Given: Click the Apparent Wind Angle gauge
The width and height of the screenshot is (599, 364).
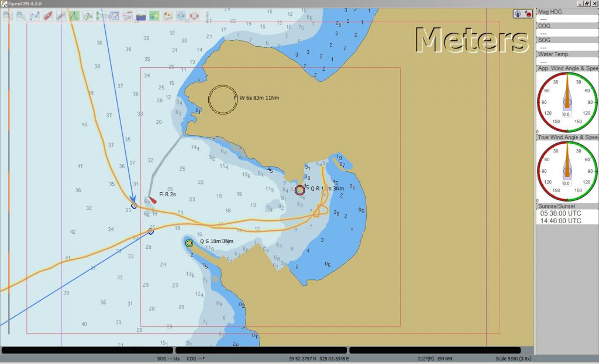Looking at the screenshot, I should point(567,102).
